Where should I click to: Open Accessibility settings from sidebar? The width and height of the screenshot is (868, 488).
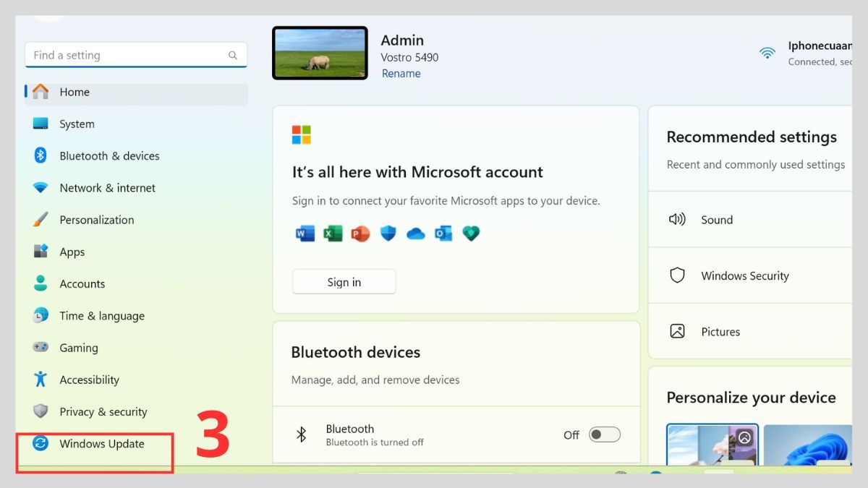tap(89, 380)
